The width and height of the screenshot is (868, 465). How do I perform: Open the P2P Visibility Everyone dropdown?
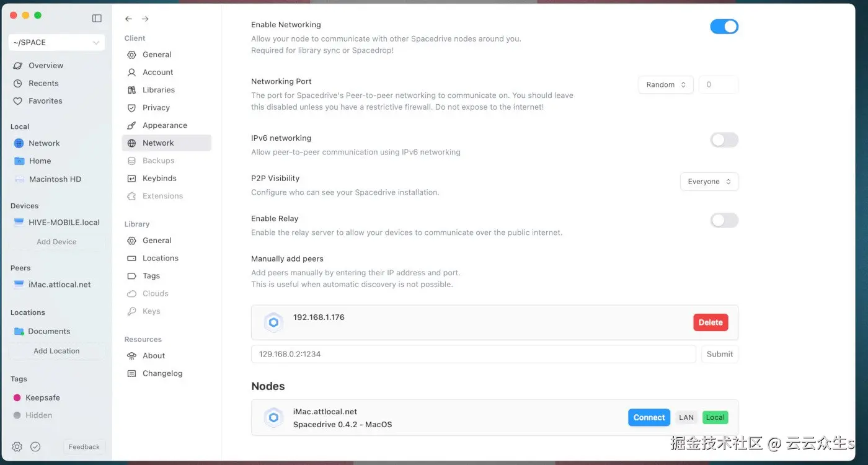709,182
